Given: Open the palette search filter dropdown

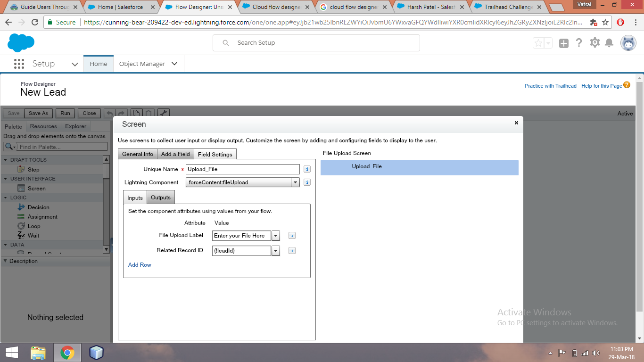Looking at the screenshot, I should 11,147.
